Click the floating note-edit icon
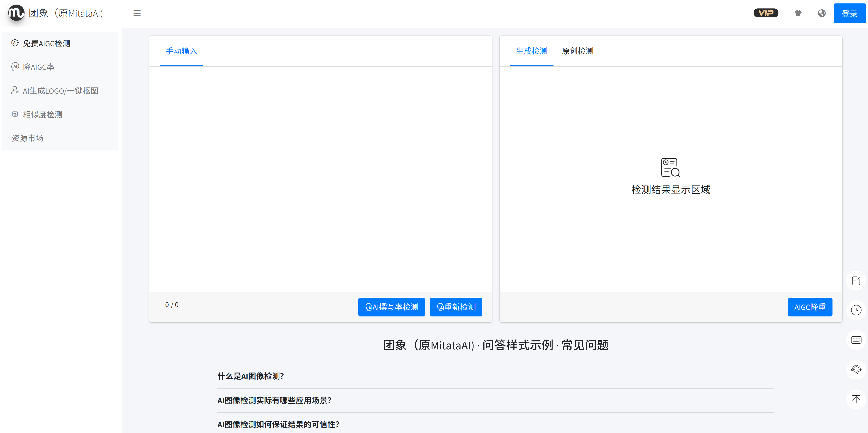 [856, 280]
